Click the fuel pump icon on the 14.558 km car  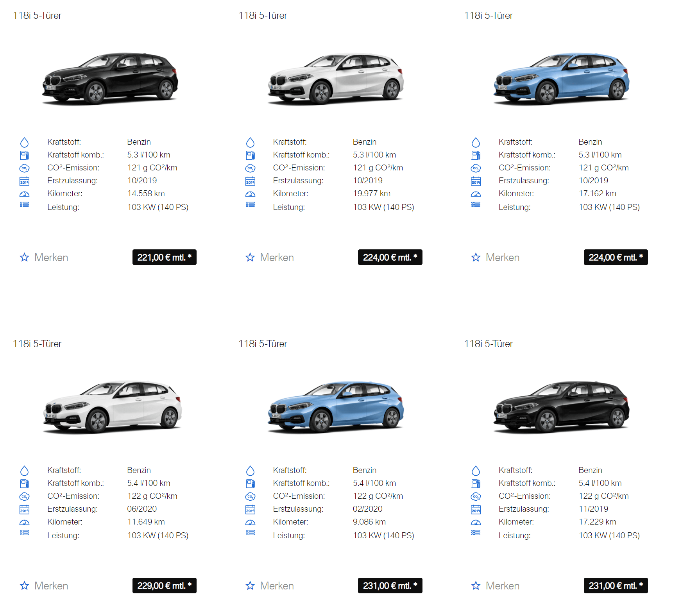24,155
